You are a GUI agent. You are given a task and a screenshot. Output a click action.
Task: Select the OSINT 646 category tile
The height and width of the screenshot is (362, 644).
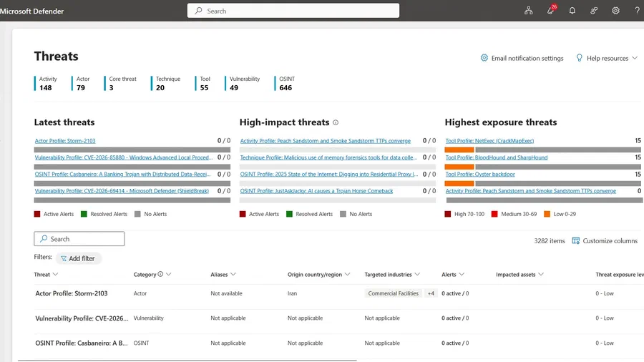285,83
